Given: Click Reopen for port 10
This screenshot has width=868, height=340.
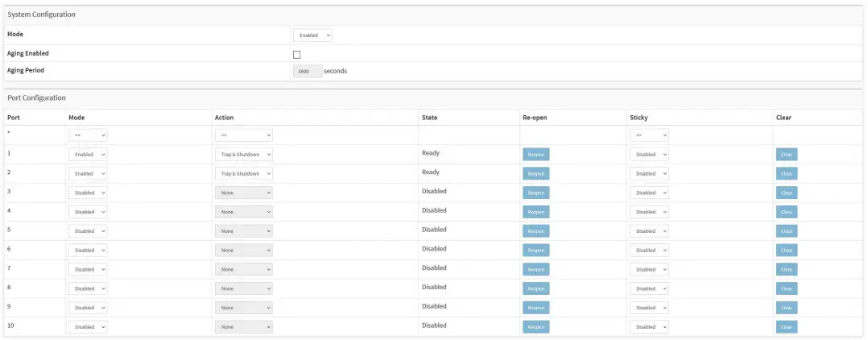Looking at the screenshot, I should (535, 326).
